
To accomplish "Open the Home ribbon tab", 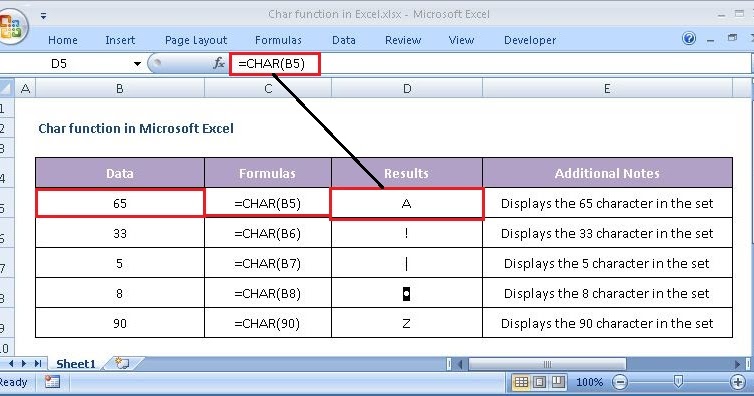I will (x=63, y=40).
